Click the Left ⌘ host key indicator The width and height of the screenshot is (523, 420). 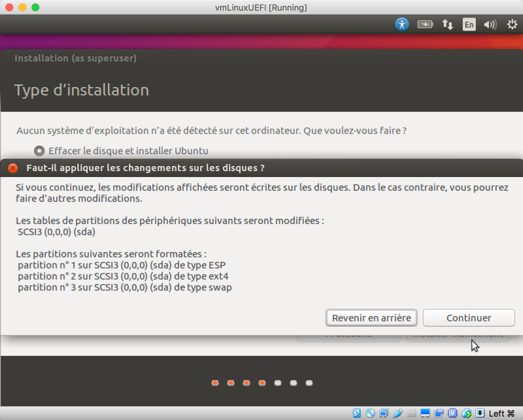[501, 413]
